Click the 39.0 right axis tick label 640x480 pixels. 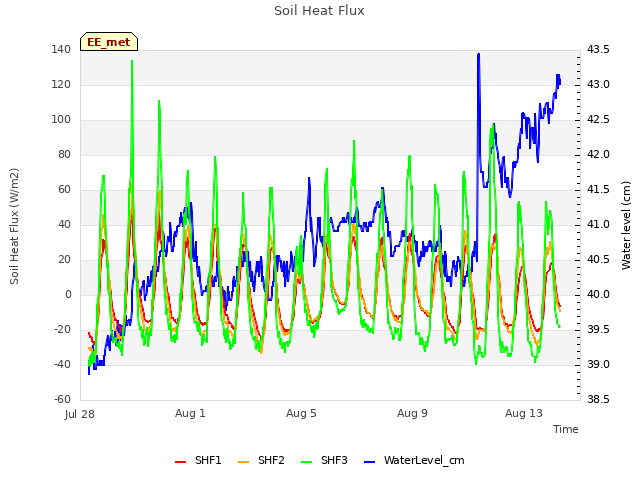click(x=598, y=364)
